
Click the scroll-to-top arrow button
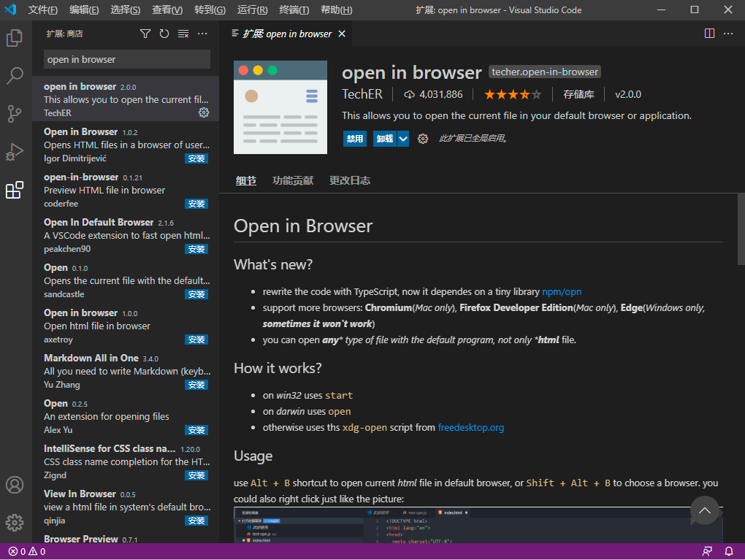coord(705,510)
